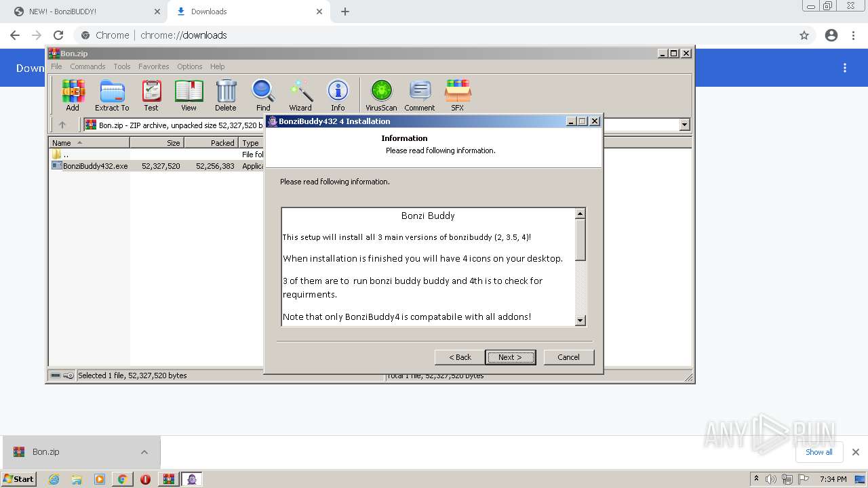868x488 pixels.
Task: Sort by the Packed column header
Action: pos(211,142)
